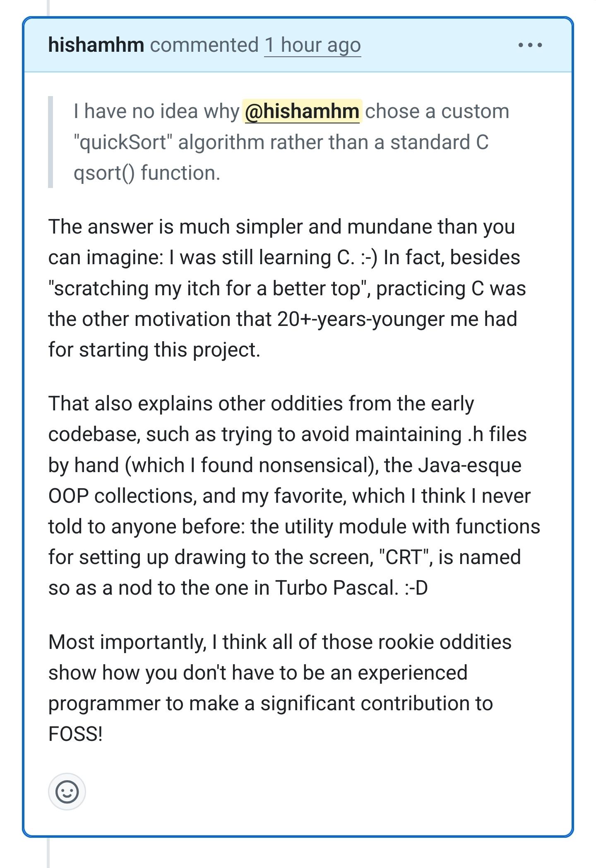Click the word "commented" in the header

[x=204, y=45]
